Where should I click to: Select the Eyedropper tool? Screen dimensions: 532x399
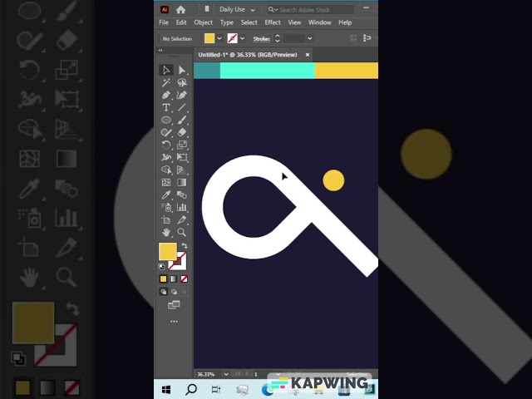(x=166, y=195)
